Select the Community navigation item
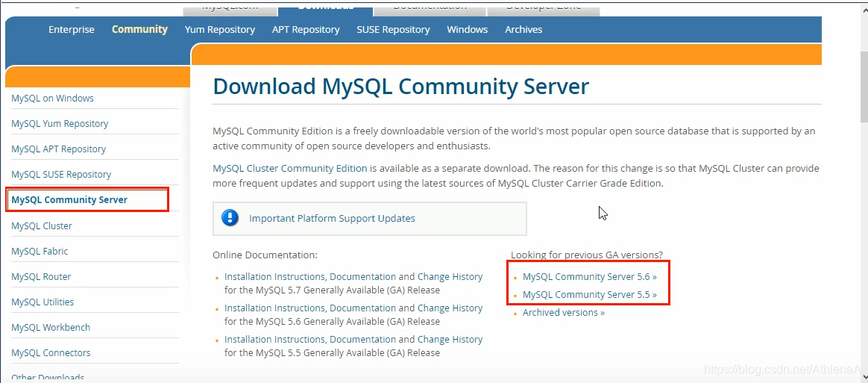Screen dimensions: 868x383 pos(139,29)
